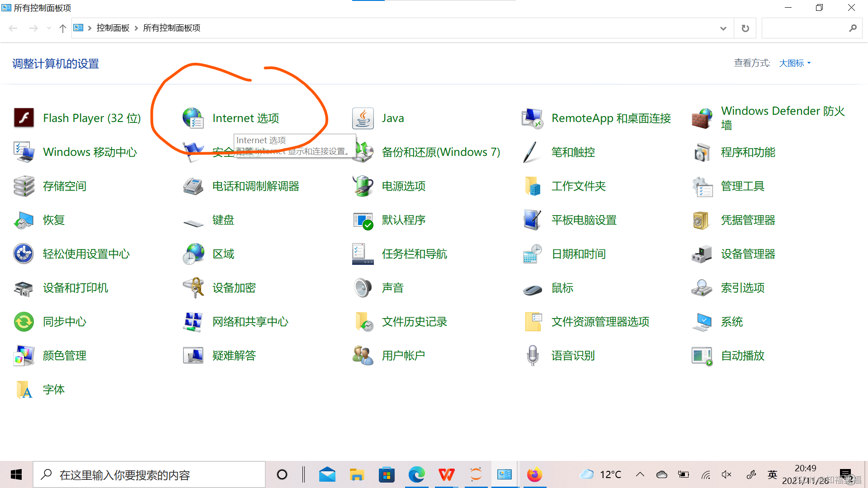This screenshot has width=868, height=488.
Task: Select the 所有控制面板项 breadcrumb segment
Action: tap(171, 28)
